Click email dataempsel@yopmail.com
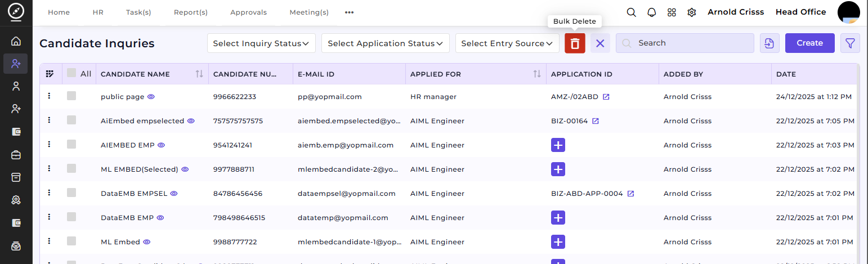The width and height of the screenshot is (868, 264). pos(347,194)
